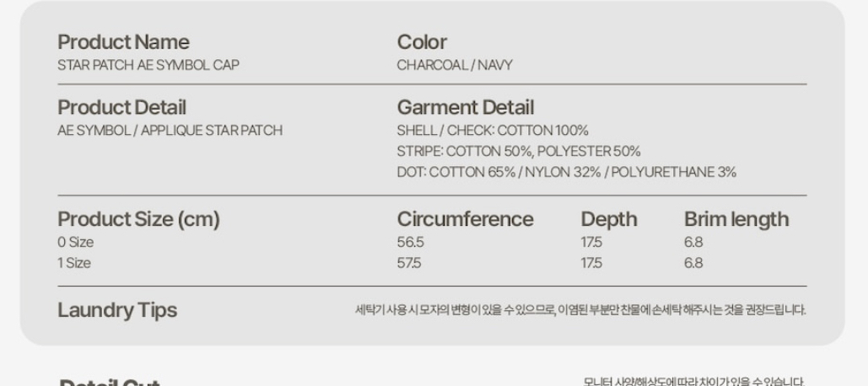Click the Laundry Tips heading
The image size is (868, 386).
click(x=117, y=310)
